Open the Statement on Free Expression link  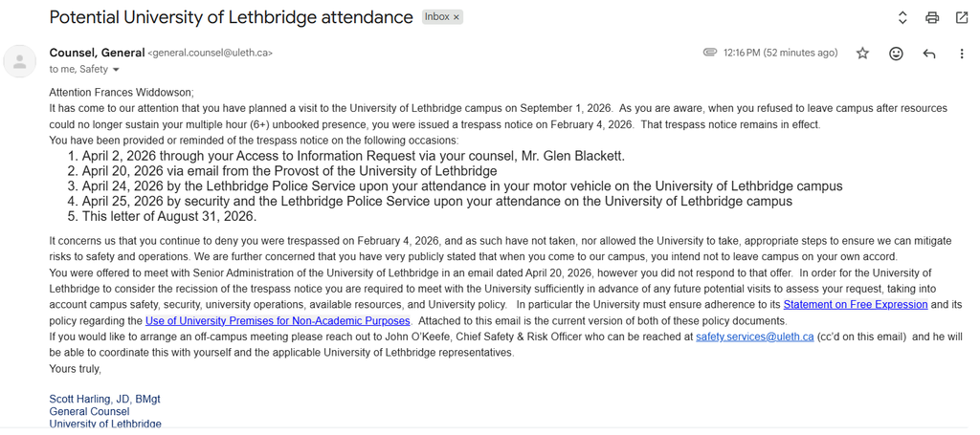click(855, 305)
